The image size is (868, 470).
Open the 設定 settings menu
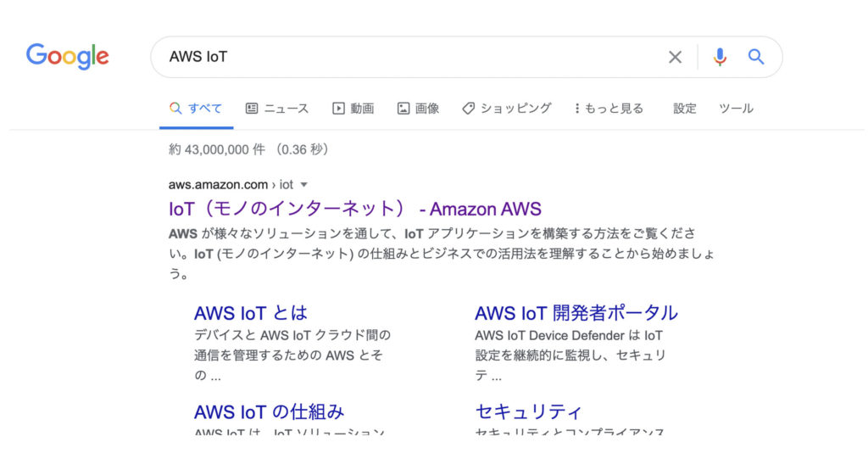[685, 109]
